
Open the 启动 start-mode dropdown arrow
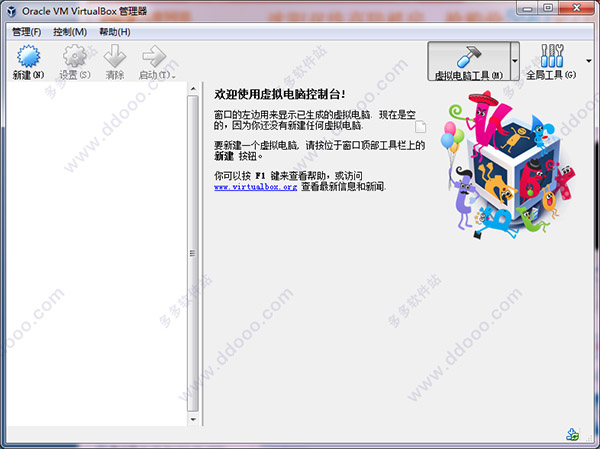click(x=173, y=77)
